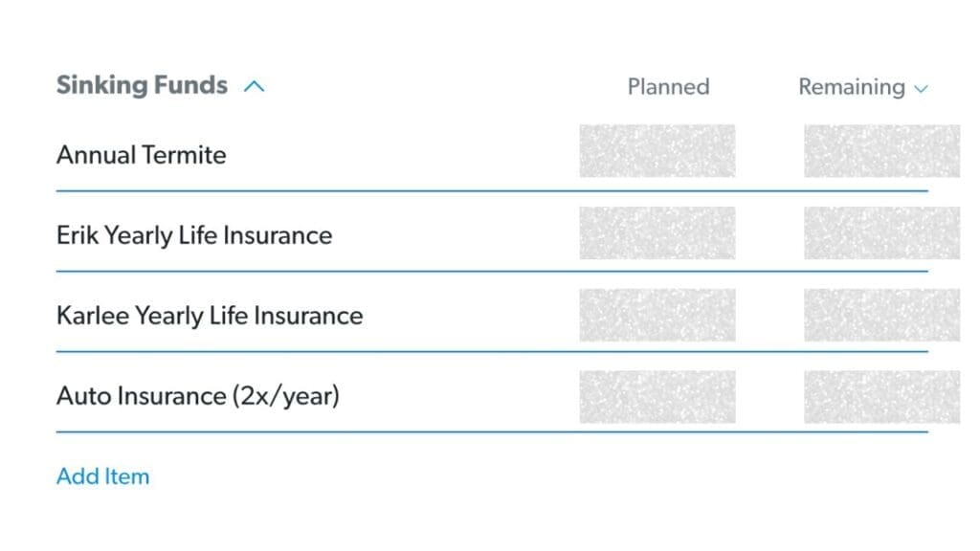Viewport: 980px width, 551px height.
Task: Click the Remaining amount for Annual Termite
Action: (x=881, y=151)
